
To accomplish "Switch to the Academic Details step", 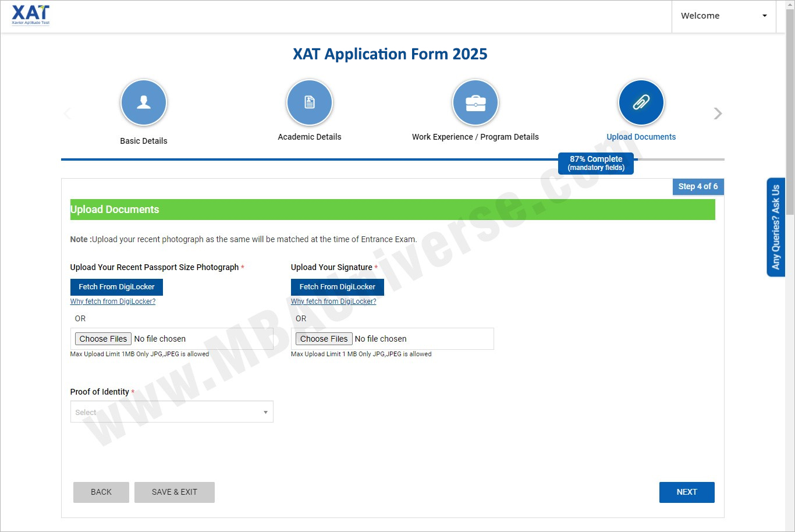I will tap(309, 137).
